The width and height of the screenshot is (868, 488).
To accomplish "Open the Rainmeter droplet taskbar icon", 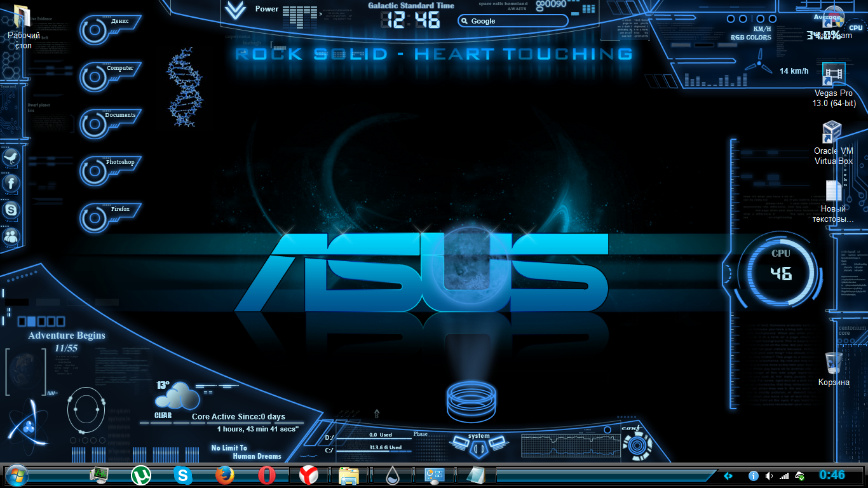I will [393, 475].
